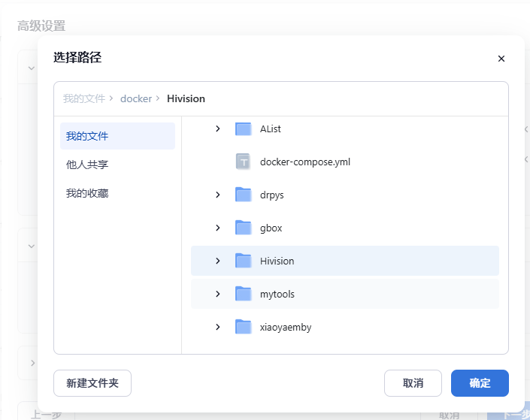This screenshot has width=530, height=420.
Task: Click the Hivision folder icon
Action: tap(243, 261)
